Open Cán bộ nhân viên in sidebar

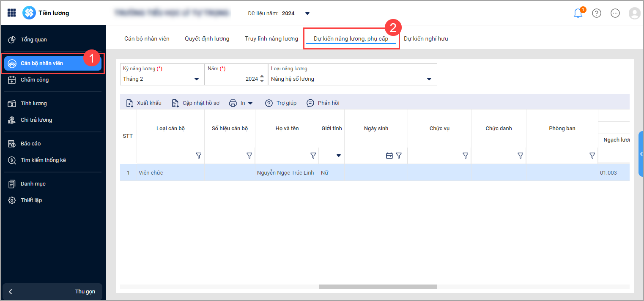[x=53, y=63]
